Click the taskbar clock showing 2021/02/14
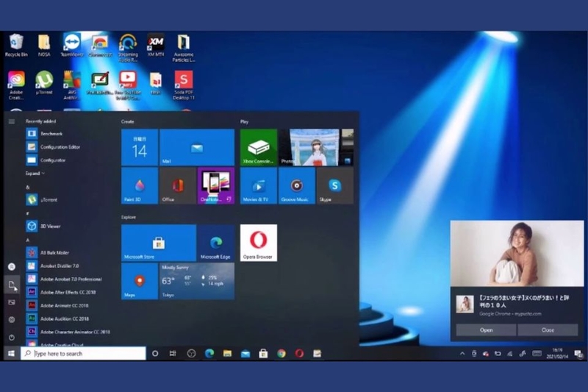The width and height of the screenshot is (588, 392). [557, 353]
